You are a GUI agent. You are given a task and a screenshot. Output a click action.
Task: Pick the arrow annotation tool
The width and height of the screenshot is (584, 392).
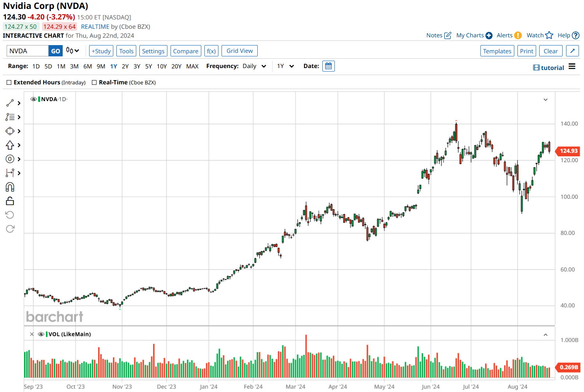click(x=10, y=145)
